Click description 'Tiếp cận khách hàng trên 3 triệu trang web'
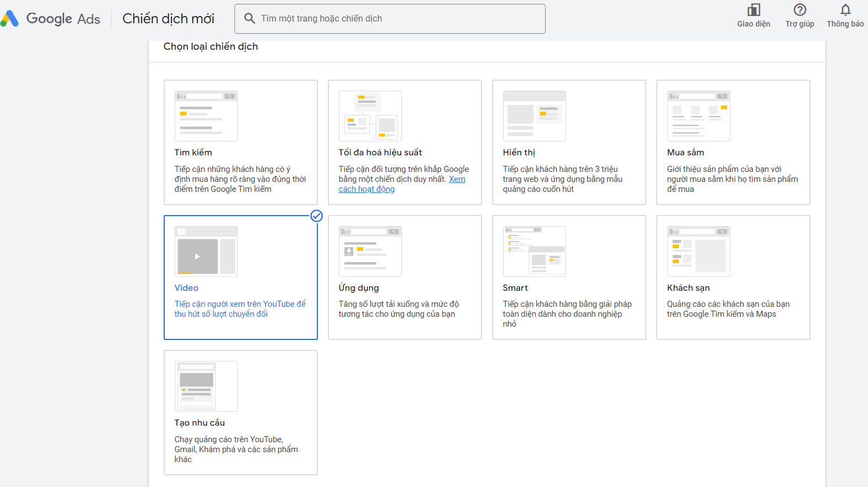This screenshot has height=487, width=868. click(x=563, y=179)
